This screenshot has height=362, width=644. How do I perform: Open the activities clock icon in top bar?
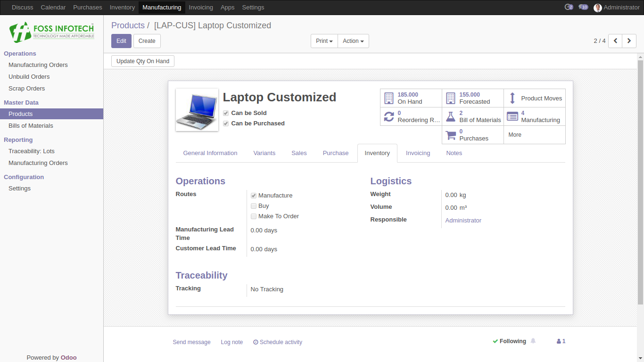pos(569,7)
